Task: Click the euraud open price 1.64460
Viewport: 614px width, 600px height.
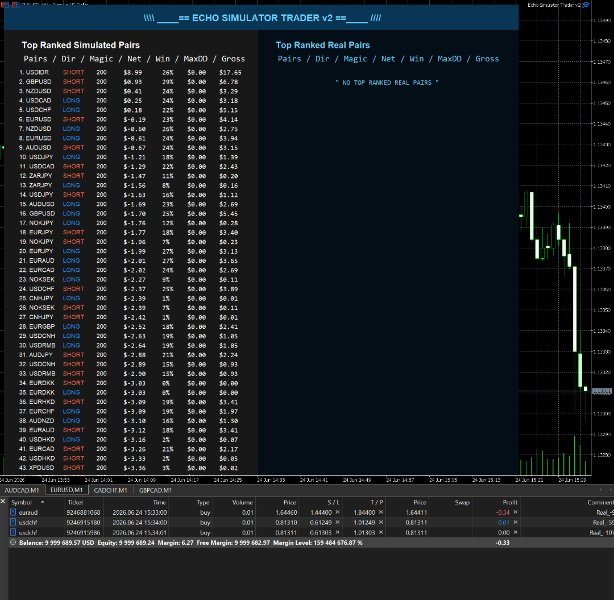Action: pos(286,512)
